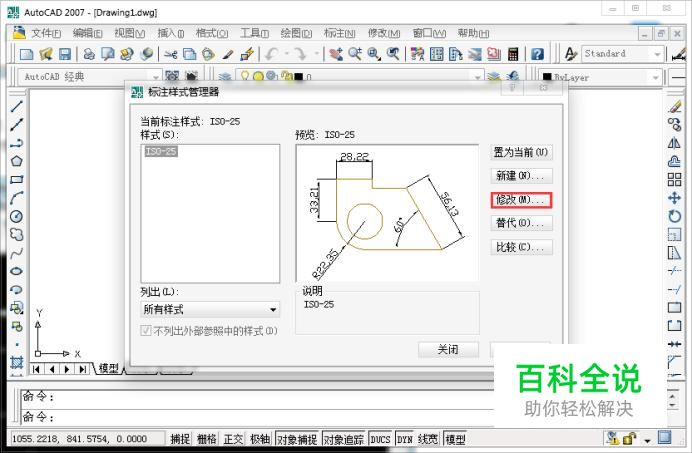The width and height of the screenshot is (692, 453).
Task: Select the Array tool in modify toolbar
Action: tap(674, 180)
